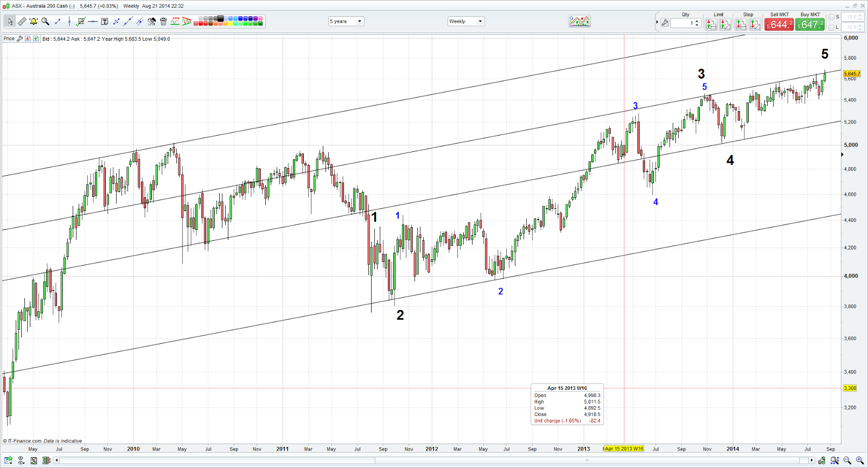868x468 pixels.
Task: Click the scrollbar left arrow
Action: 56,460
